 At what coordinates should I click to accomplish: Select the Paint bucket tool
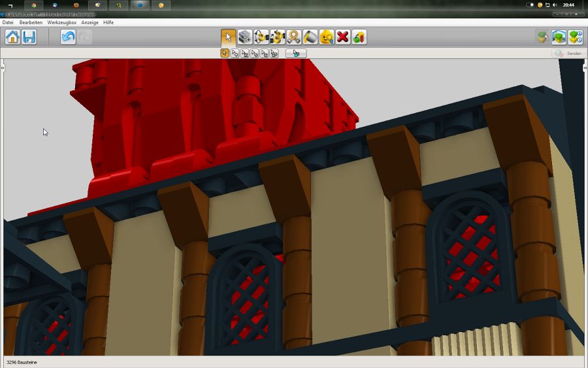click(x=310, y=37)
